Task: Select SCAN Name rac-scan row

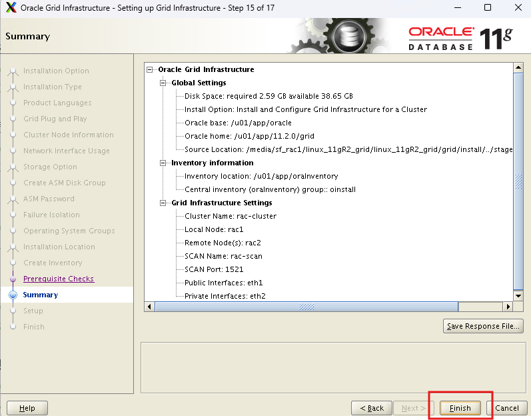Action: tap(223, 256)
